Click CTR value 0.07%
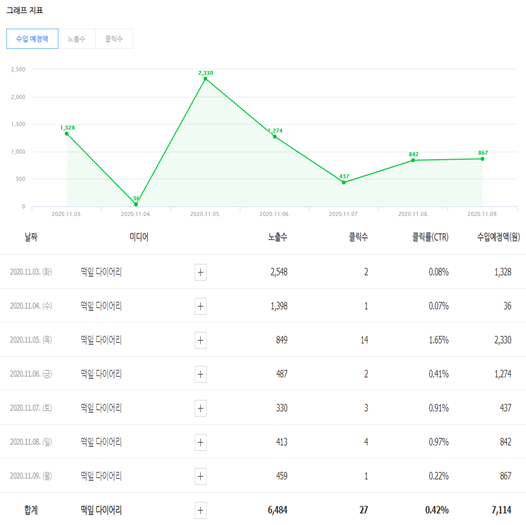The width and height of the screenshot is (526, 525). [x=439, y=306]
